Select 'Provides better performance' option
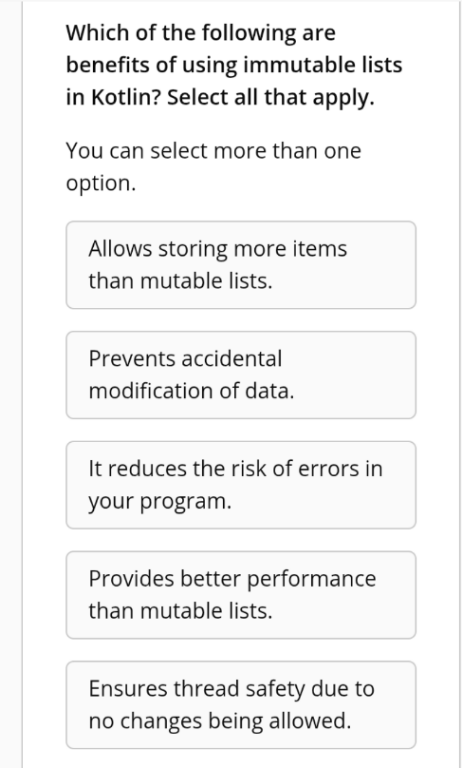This screenshot has height=768, width=462. coord(241,595)
